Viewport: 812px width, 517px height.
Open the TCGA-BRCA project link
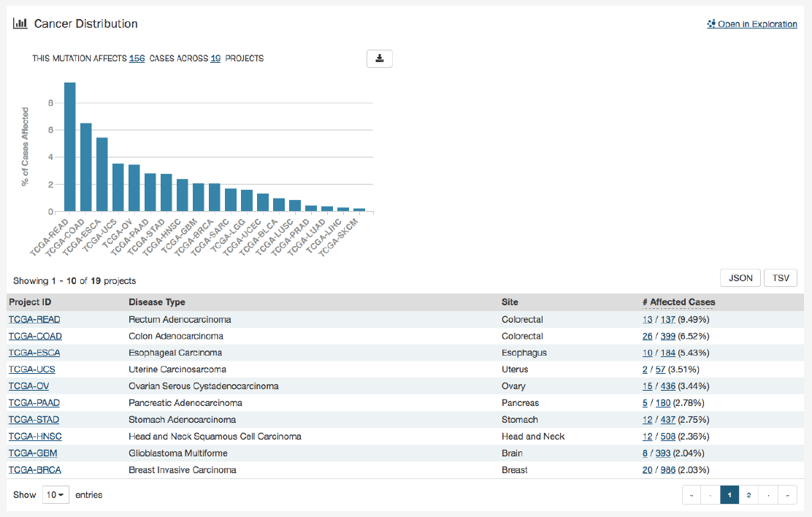coord(34,470)
